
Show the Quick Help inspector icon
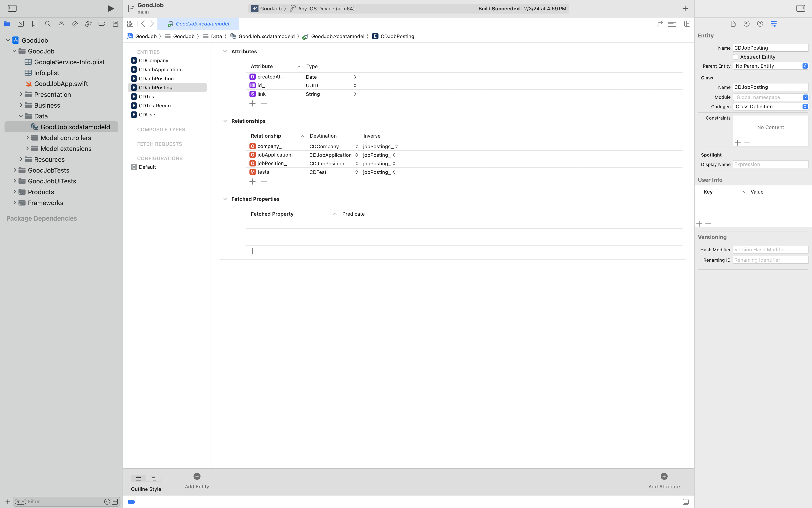(760, 24)
